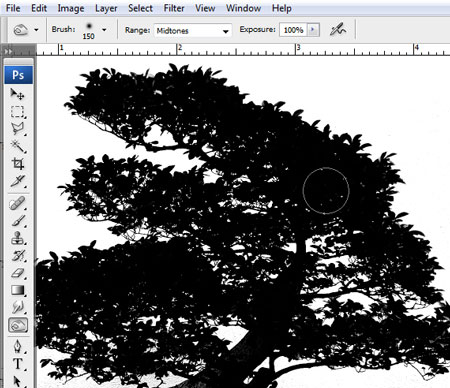The image size is (450, 388).
Task: Open the tool preset picker arrow
Action: tap(36, 30)
